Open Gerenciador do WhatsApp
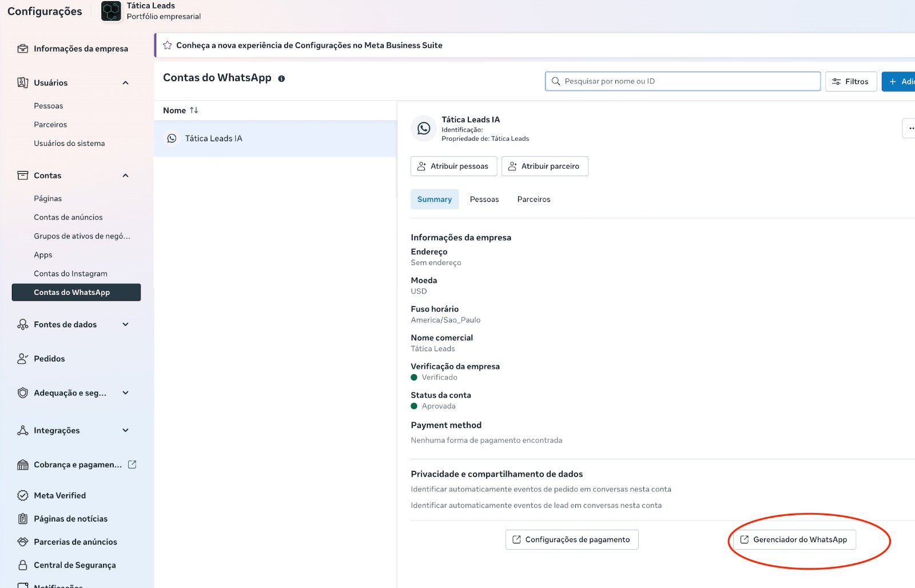915x588 pixels. click(794, 539)
